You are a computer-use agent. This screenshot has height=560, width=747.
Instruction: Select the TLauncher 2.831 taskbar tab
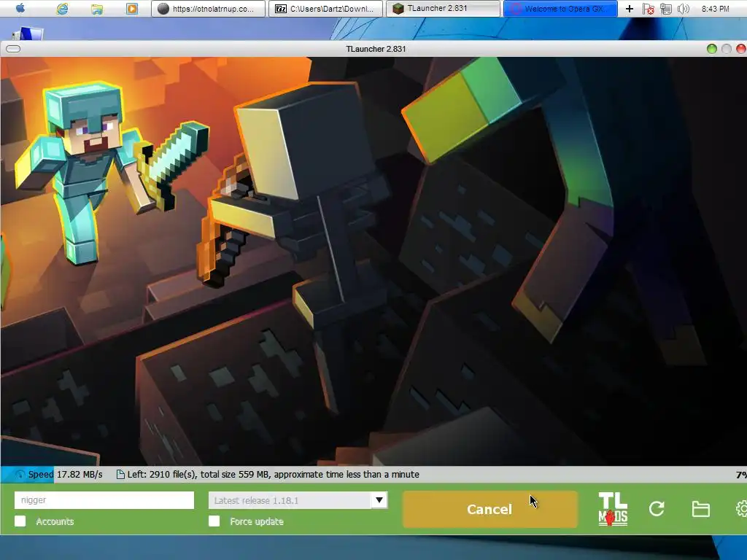[x=443, y=9]
